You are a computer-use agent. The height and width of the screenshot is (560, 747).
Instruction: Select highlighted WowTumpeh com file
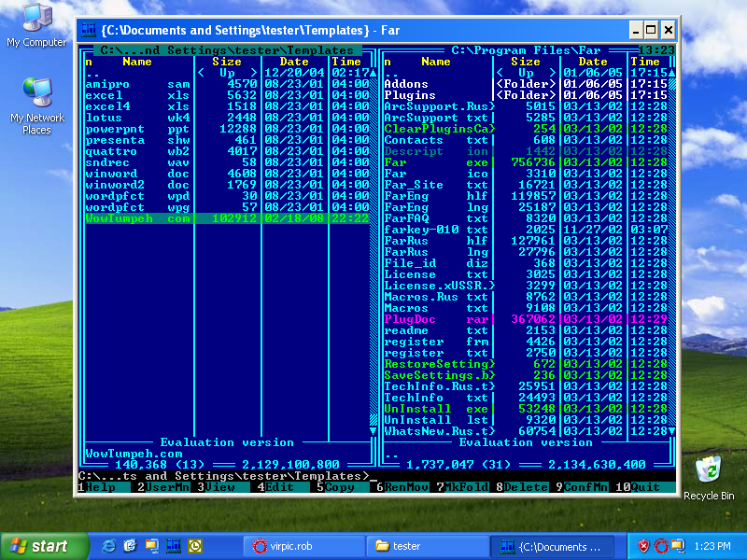click(x=227, y=218)
